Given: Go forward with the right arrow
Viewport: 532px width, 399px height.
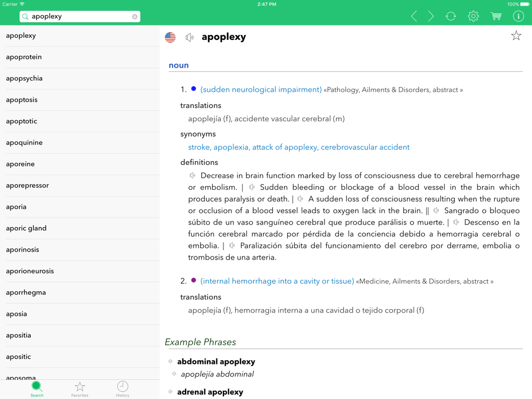Looking at the screenshot, I should (x=431, y=16).
